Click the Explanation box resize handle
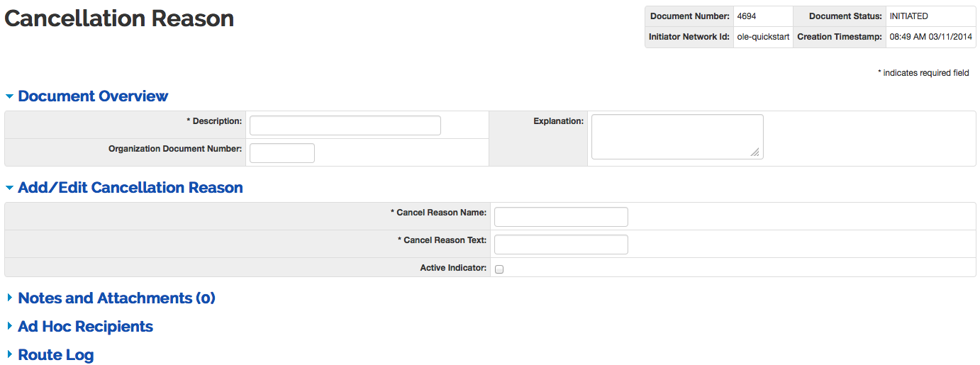The width and height of the screenshot is (980, 365). point(755,152)
